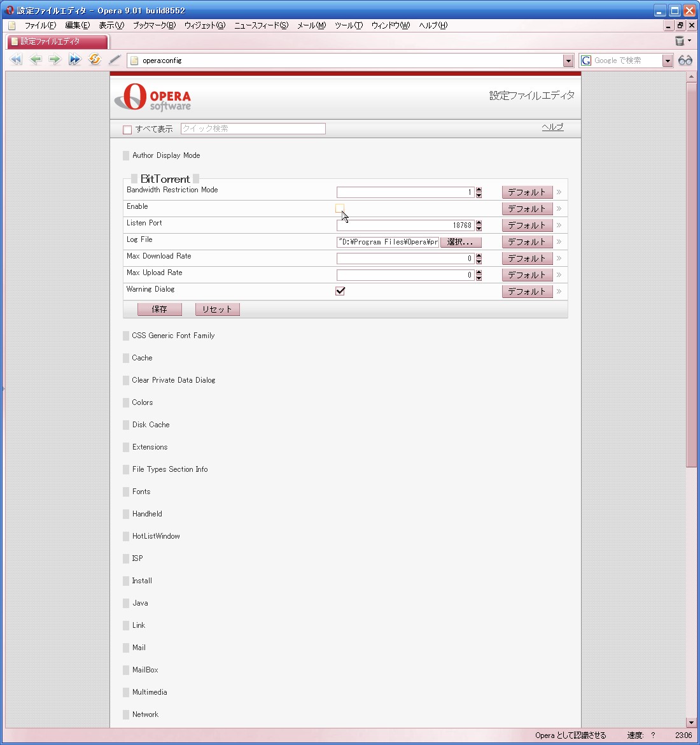Click arrow icon beside Log File default

click(x=559, y=242)
